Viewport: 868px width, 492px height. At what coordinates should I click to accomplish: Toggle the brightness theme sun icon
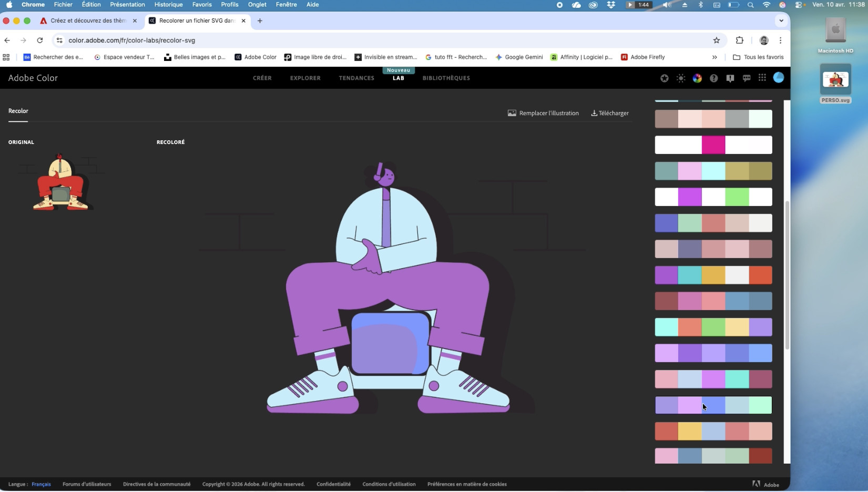(681, 78)
